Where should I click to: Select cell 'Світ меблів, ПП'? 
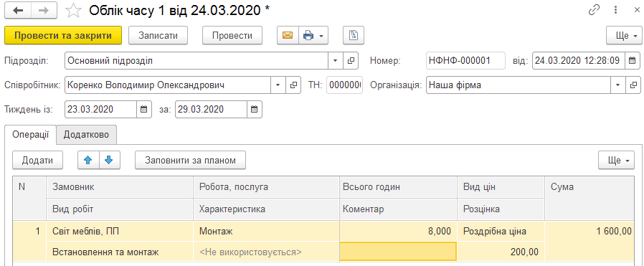coord(120,232)
